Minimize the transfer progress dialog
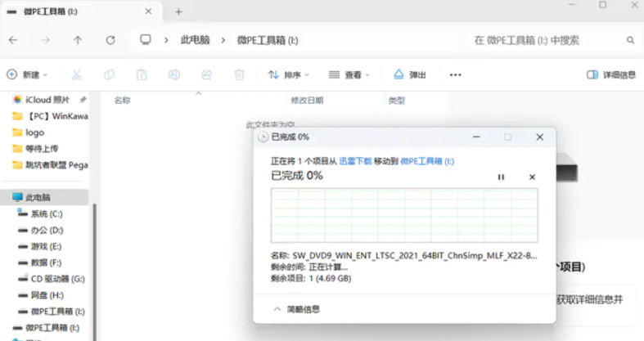 click(476, 137)
